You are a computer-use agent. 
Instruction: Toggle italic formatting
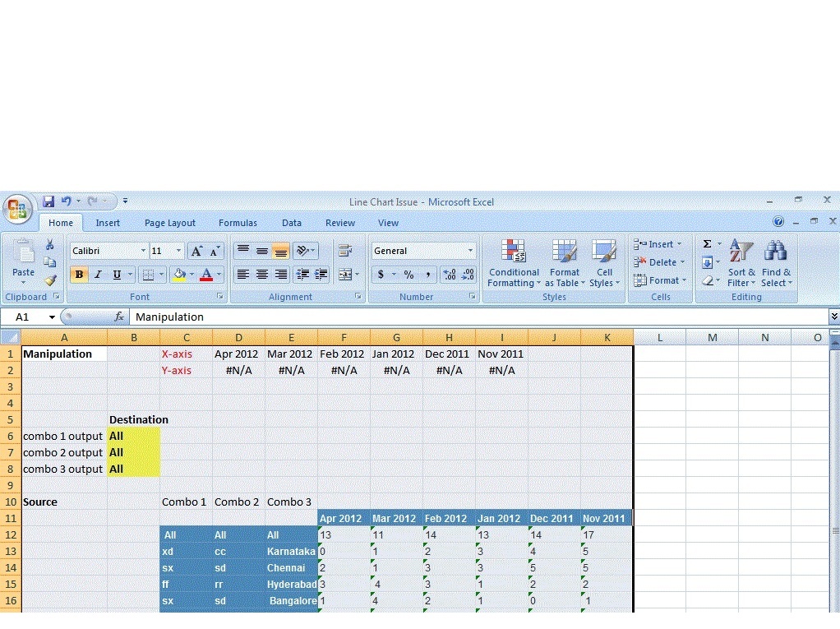click(x=97, y=274)
